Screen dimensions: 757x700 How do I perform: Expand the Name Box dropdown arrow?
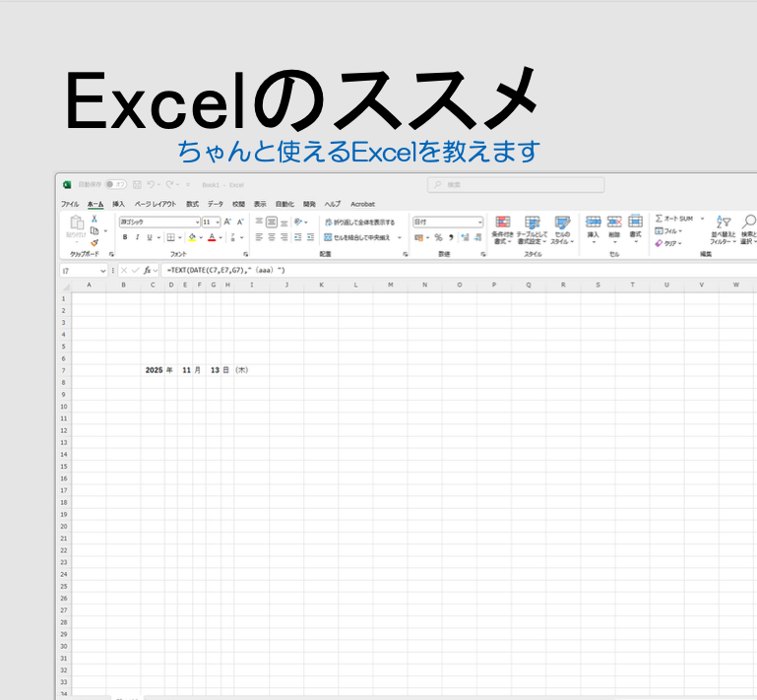102,270
